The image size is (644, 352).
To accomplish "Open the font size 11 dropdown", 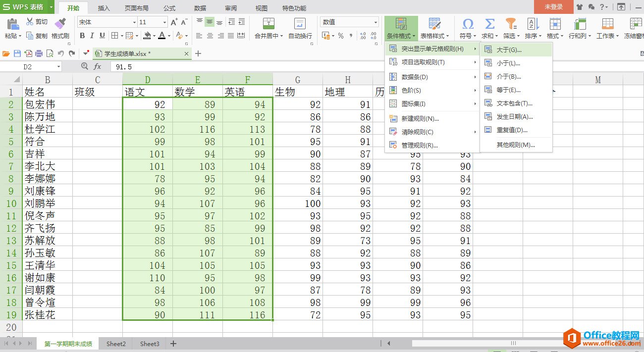I will (x=164, y=22).
